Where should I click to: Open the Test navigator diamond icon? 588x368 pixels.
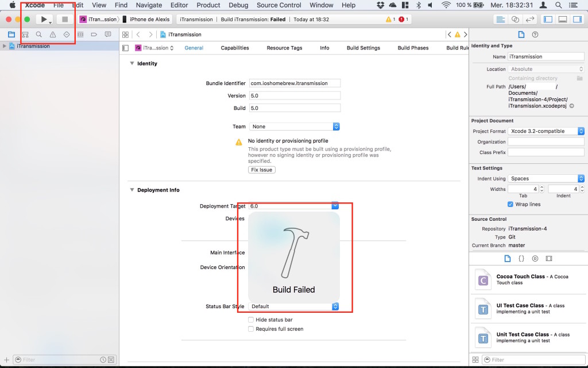67,34
